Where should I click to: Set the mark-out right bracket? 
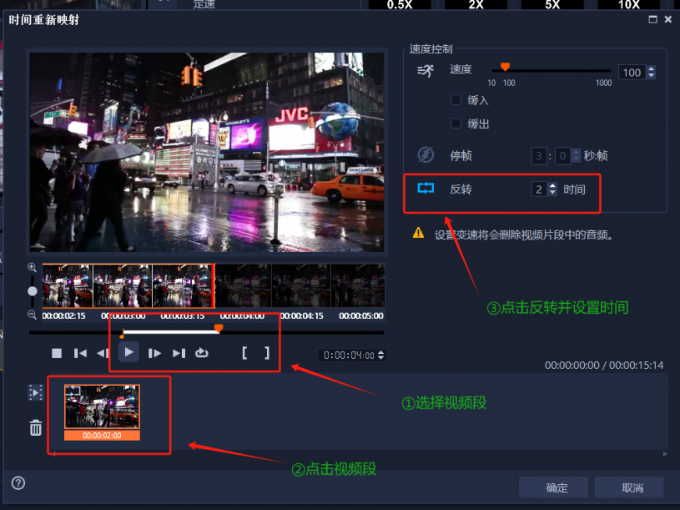click(x=267, y=353)
